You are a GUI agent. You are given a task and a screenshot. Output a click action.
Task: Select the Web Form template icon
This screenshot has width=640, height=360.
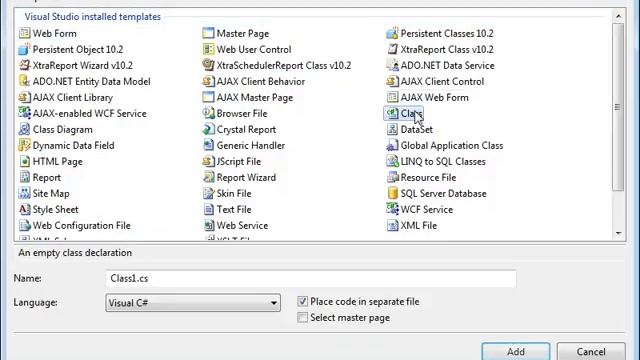tap(24, 33)
